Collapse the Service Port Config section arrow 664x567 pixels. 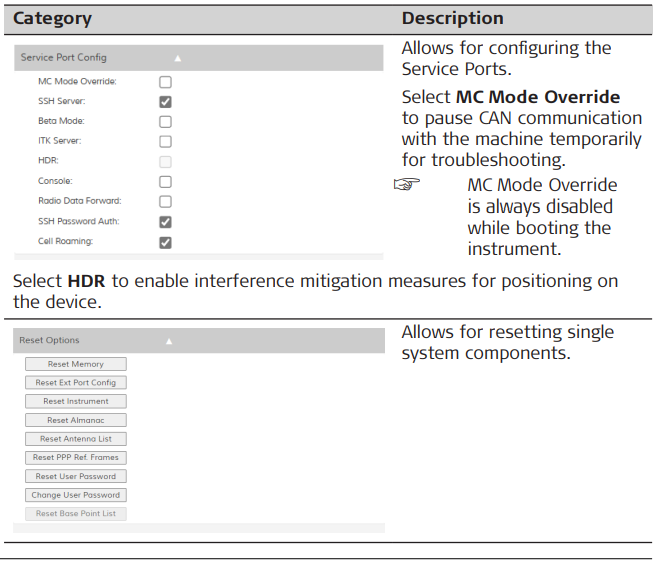pos(178,58)
